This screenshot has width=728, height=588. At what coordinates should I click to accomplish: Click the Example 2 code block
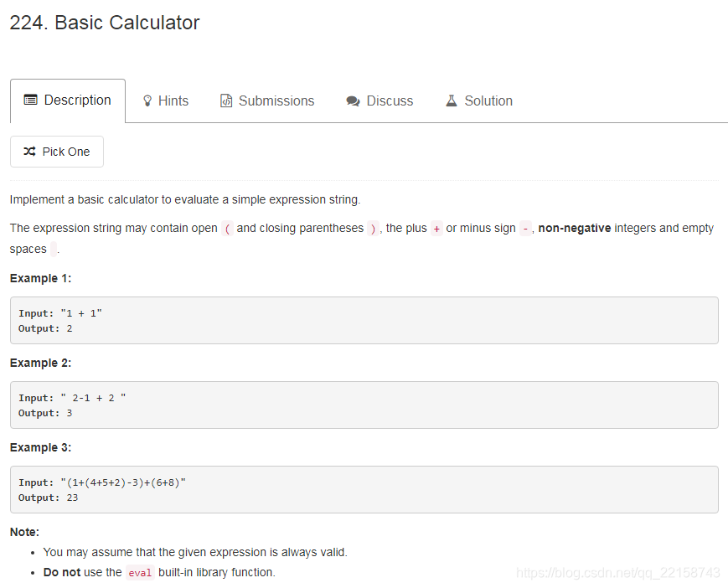point(364,405)
